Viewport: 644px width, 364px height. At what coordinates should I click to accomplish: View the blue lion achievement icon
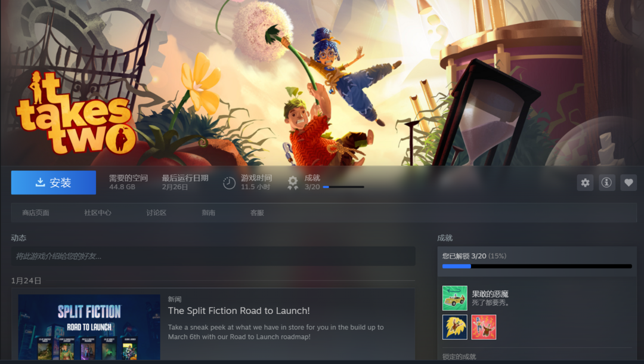coord(454,327)
